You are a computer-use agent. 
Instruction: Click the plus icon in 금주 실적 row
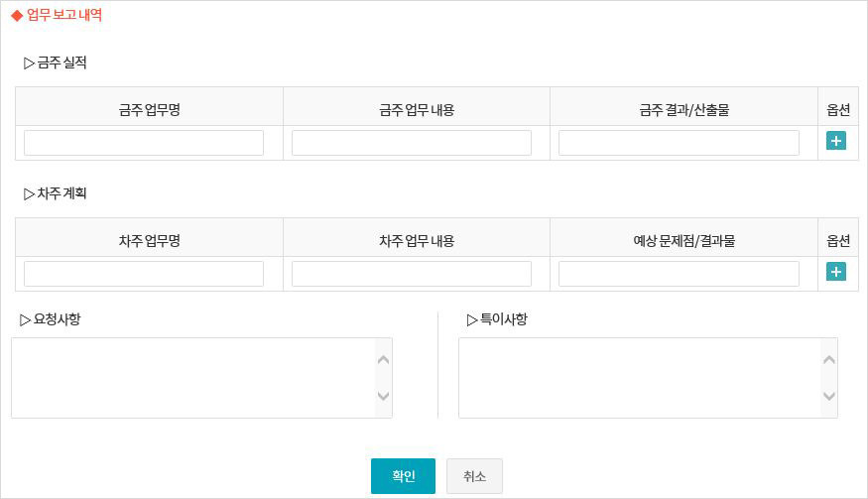(836, 141)
